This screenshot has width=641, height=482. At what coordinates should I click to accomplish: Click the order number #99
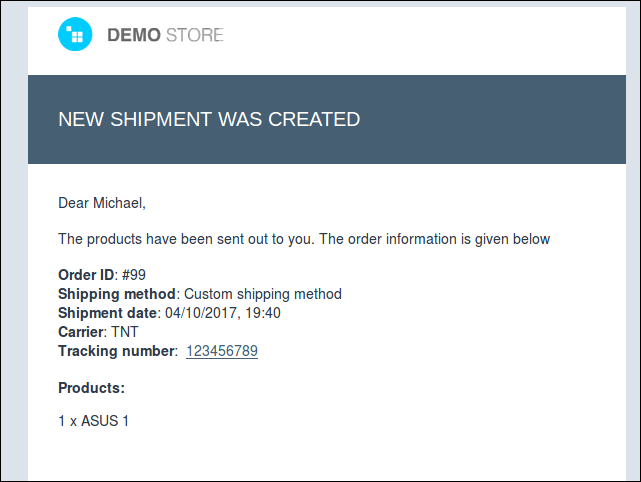coord(134,275)
